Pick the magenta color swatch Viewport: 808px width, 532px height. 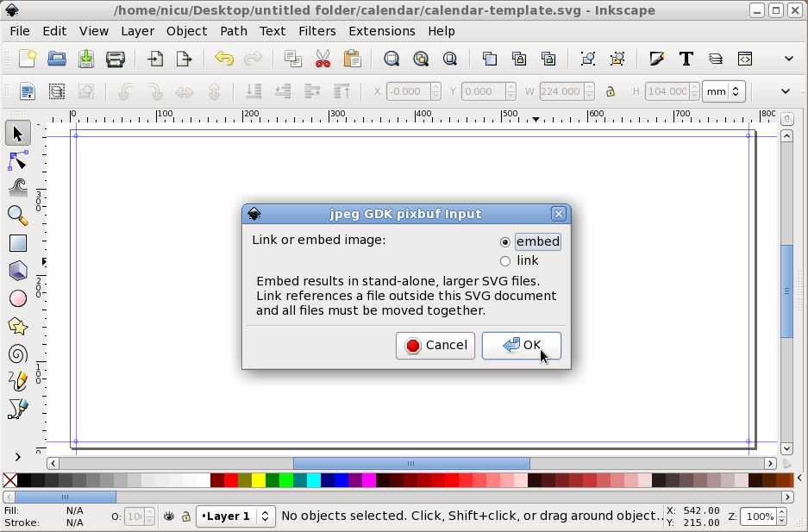pos(369,480)
